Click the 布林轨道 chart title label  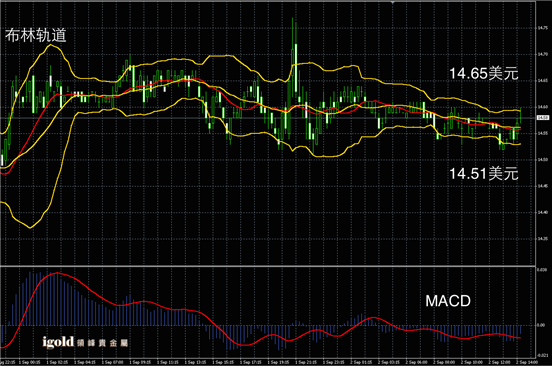pyautogui.click(x=36, y=35)
